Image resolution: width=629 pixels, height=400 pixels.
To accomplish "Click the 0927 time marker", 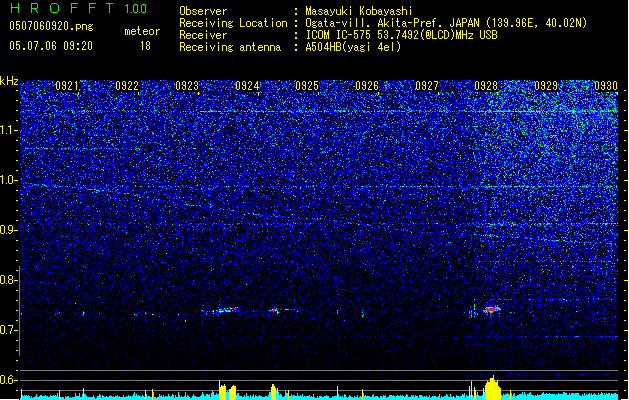I will click(427, 86).
